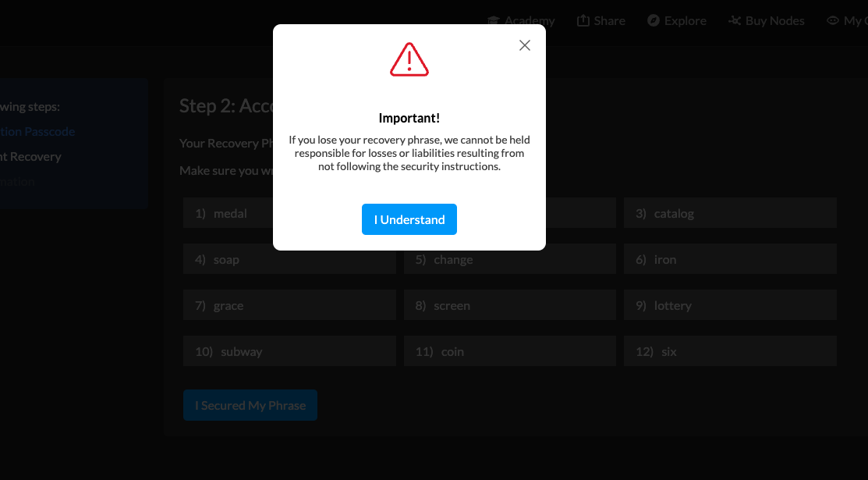Viewport: 868px width, 480px height.
Task: Click recovery word 6) iron
Action: [730, 259]
